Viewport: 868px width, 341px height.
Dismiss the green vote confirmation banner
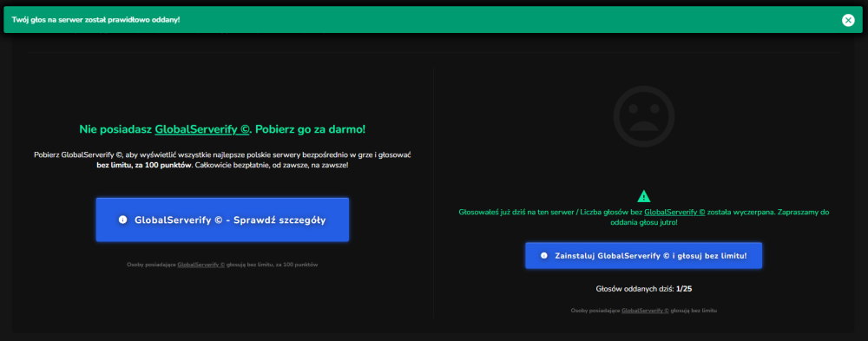(848, 20)
